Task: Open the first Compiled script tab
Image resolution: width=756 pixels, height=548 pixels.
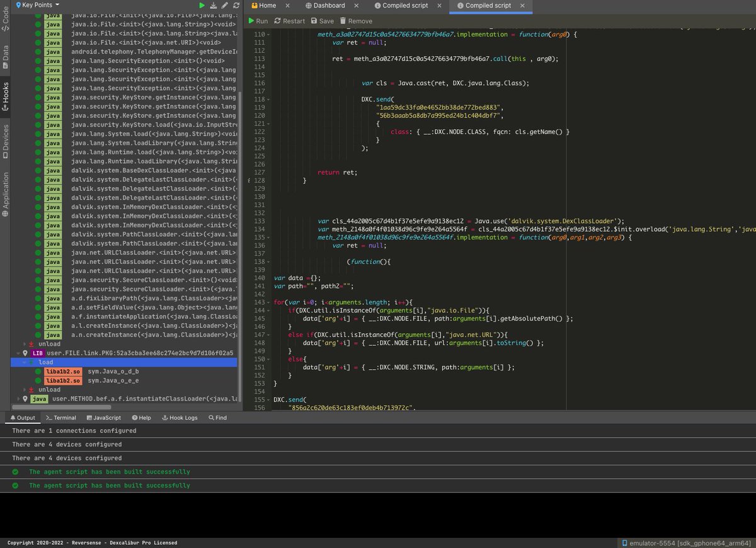Action: pos(401,6)
